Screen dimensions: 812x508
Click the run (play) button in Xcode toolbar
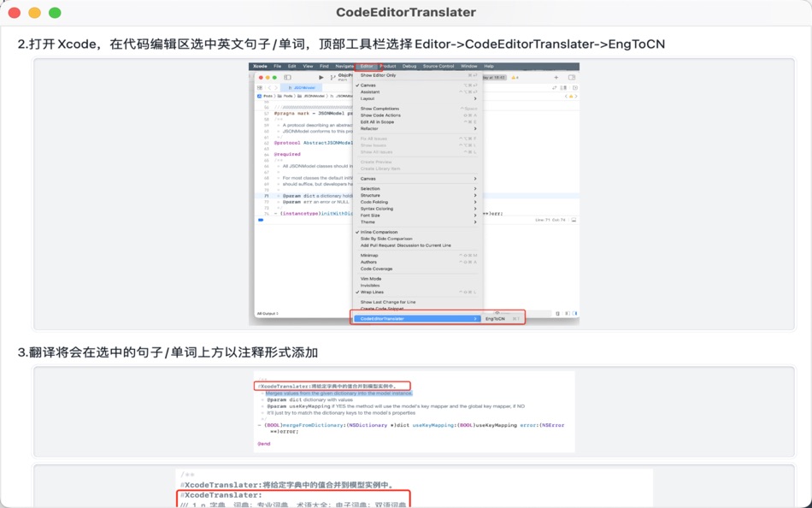pos(321,77)
